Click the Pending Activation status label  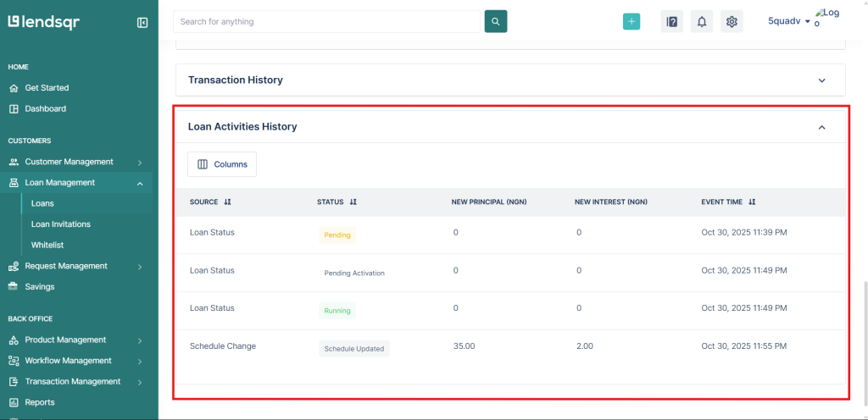354,273
